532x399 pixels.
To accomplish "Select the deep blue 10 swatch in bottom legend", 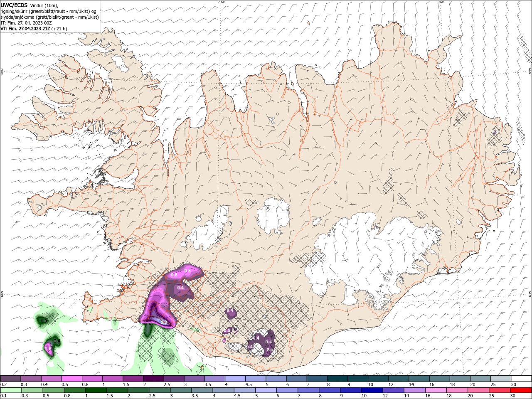I will [x=371, y=390].
